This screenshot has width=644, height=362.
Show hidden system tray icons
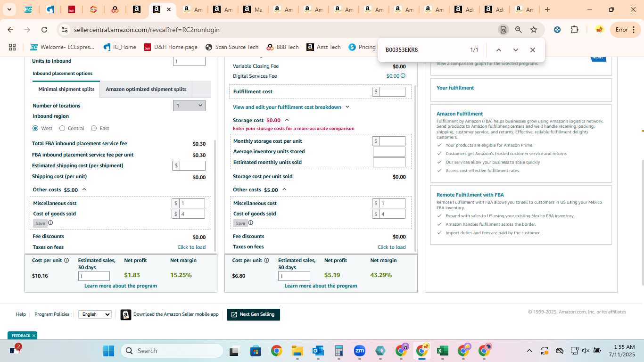529,351
